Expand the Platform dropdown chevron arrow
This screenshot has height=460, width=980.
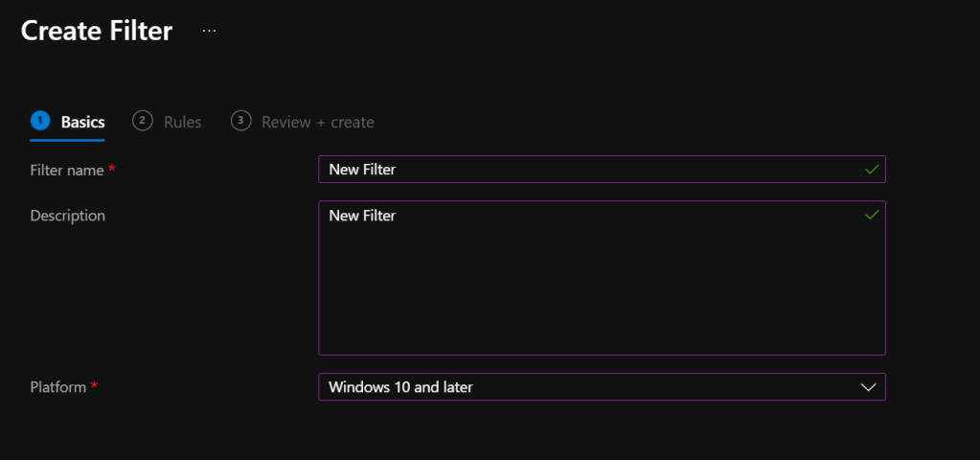[868, 387]
